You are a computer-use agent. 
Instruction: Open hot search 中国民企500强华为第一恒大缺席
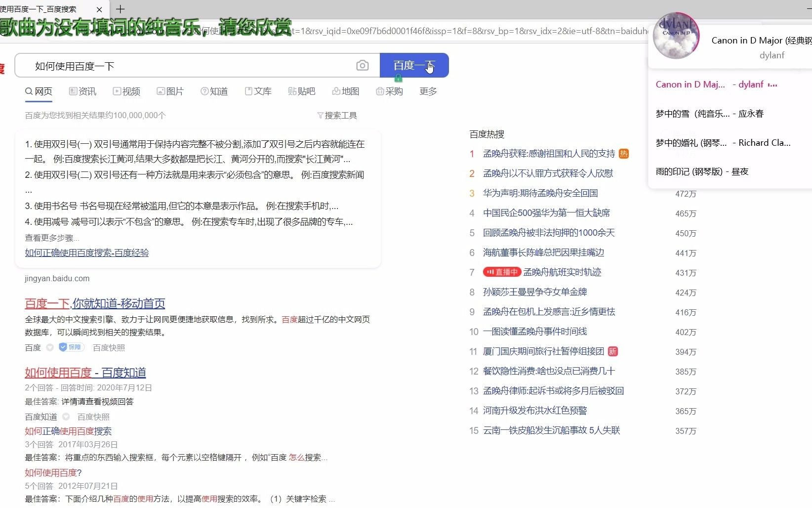tap(546, 213)
